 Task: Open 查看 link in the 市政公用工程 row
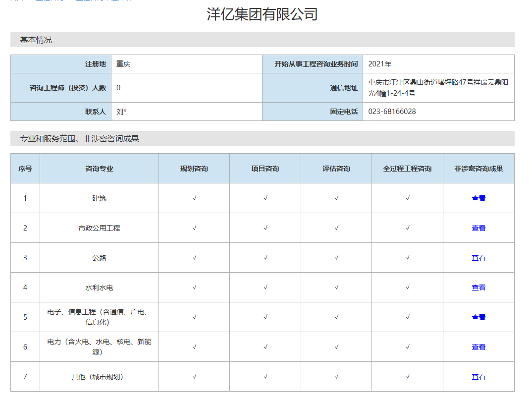click(478, 228)
